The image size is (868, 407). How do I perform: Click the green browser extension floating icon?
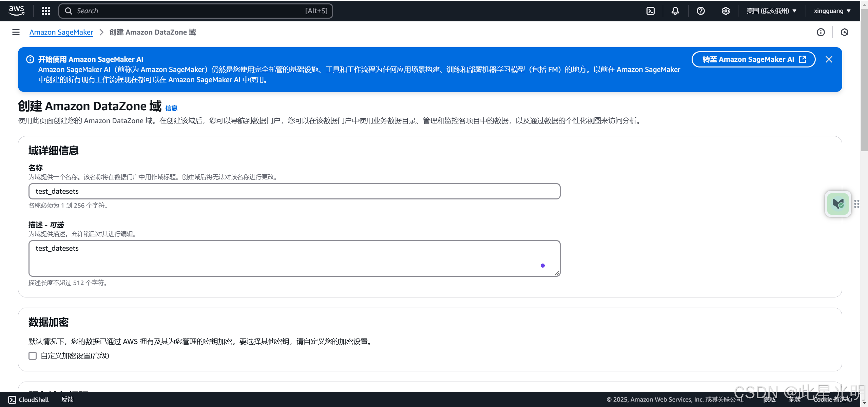[837, 204]
